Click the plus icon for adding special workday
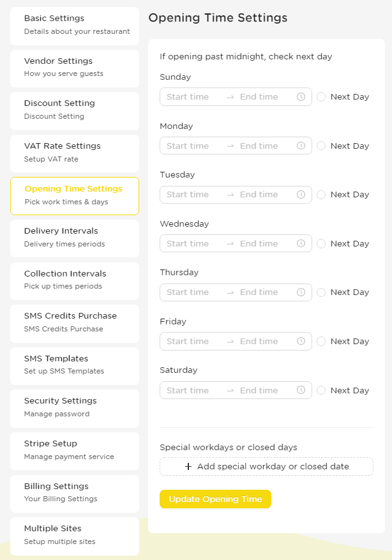The height and width of the screenshot is (560, 392). tap(188, 466)
